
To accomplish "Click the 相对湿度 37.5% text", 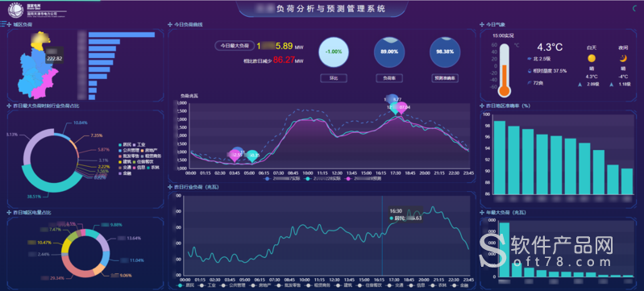I will click(x=550, y=71).
